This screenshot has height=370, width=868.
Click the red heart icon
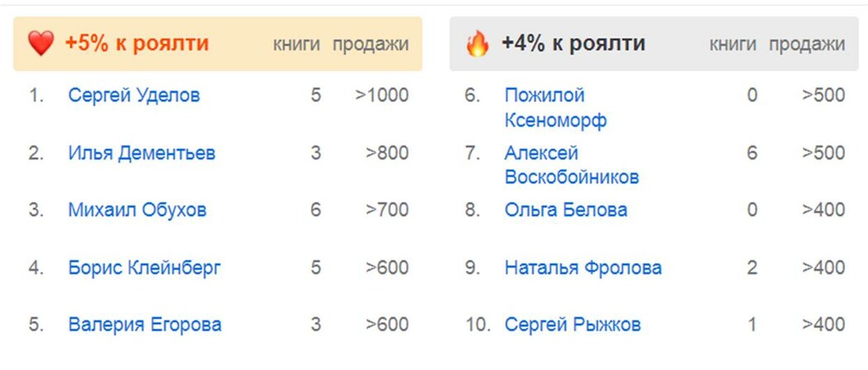tap(41, 43)
